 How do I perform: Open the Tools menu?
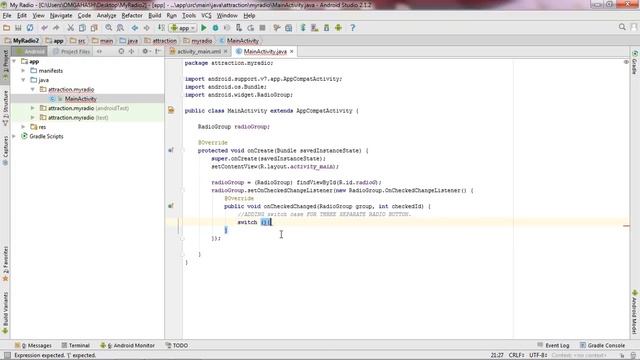coord(189,16)
